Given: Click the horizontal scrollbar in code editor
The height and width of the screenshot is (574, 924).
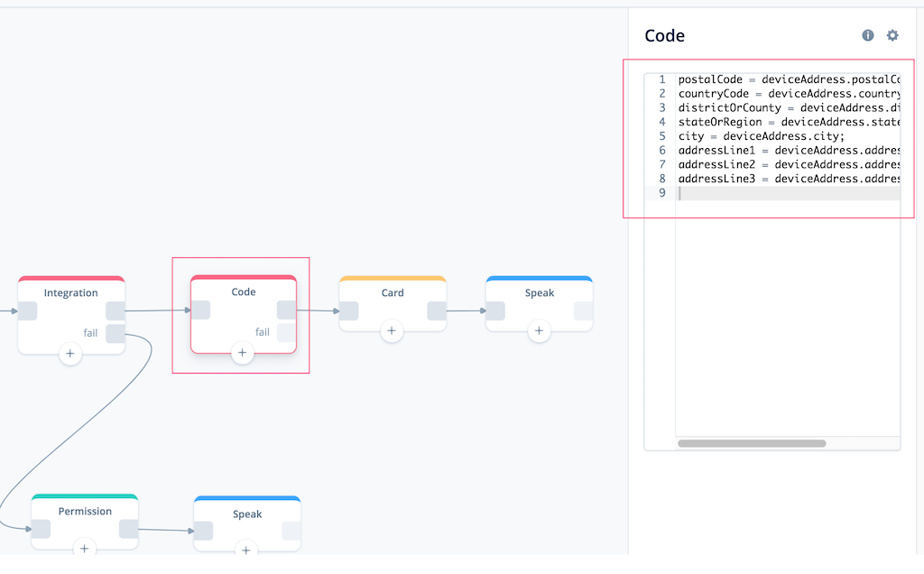Looking at the screenshot, I should point(752,443).
